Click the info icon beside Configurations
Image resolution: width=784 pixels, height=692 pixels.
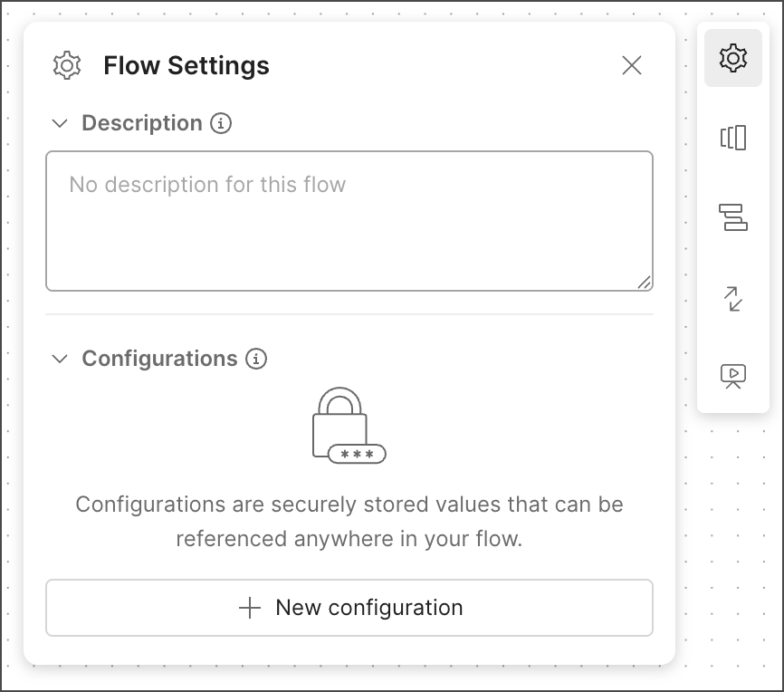(x=257, y=359)
